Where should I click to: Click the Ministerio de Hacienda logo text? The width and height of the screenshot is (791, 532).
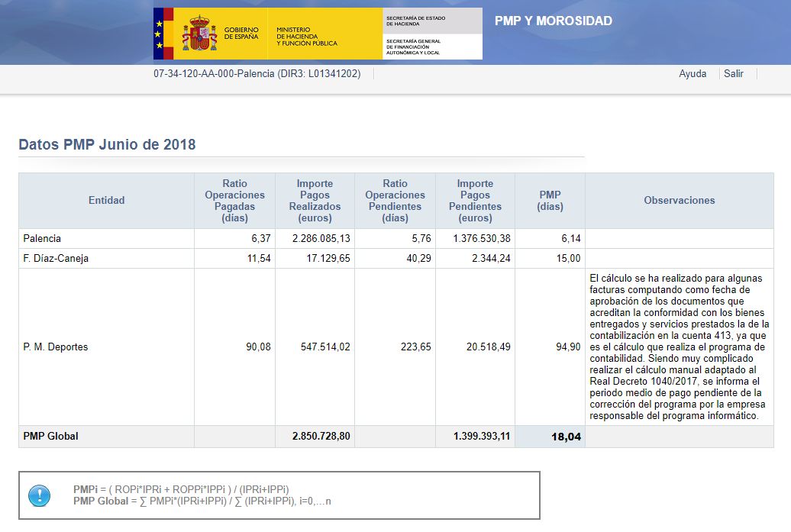coord(307,36)
